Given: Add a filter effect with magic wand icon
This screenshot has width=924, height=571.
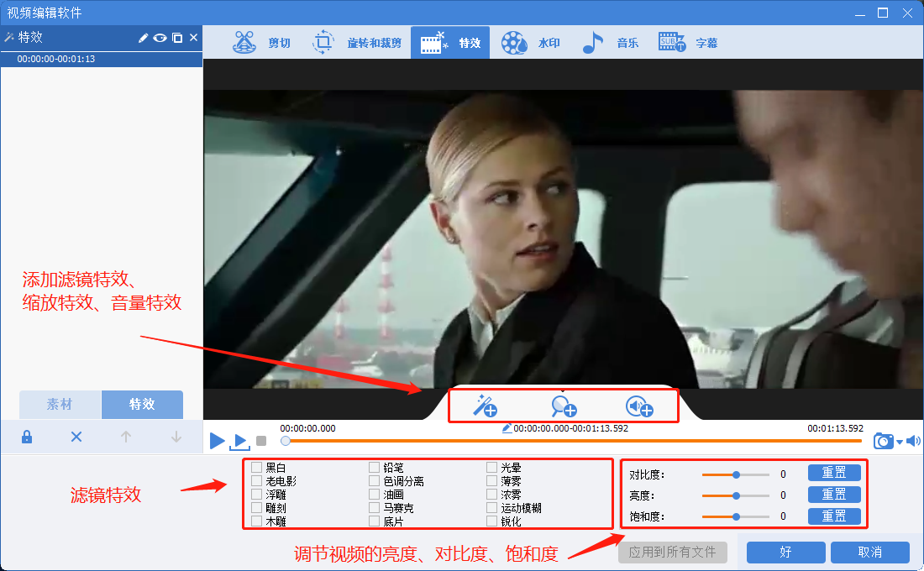Looking at the screenshot, I should tap(486, 406).
